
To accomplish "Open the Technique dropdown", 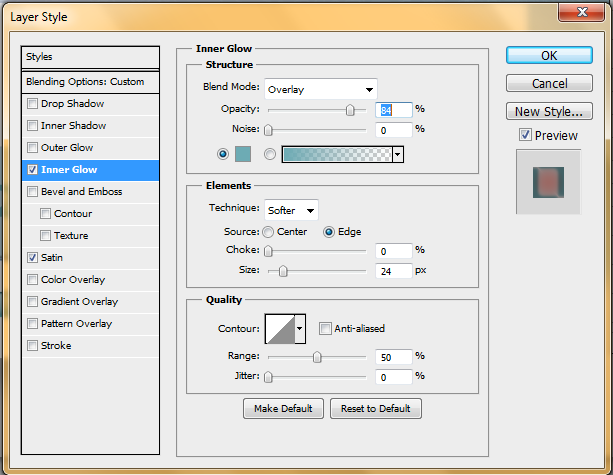I will [291, 210].
